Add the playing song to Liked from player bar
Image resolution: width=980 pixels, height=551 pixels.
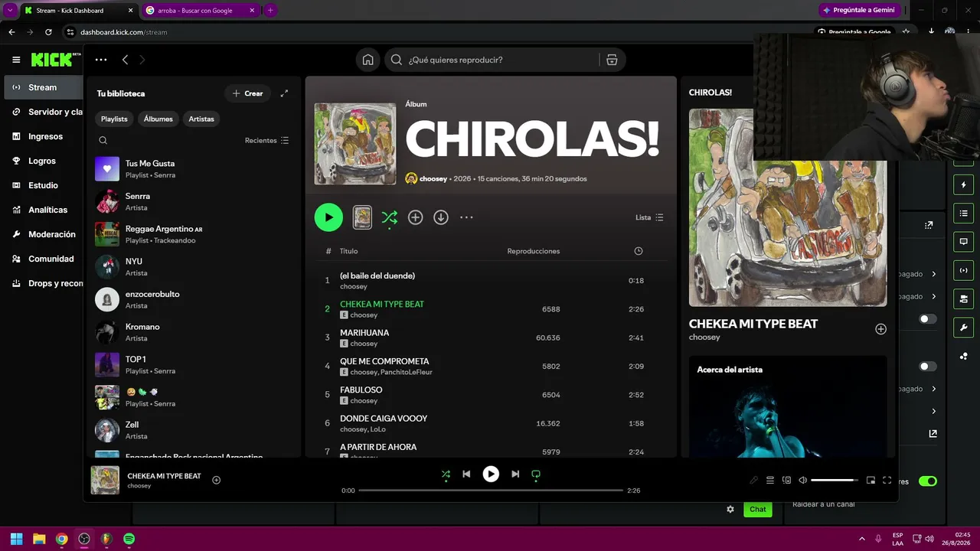click(x=217, y=480)
